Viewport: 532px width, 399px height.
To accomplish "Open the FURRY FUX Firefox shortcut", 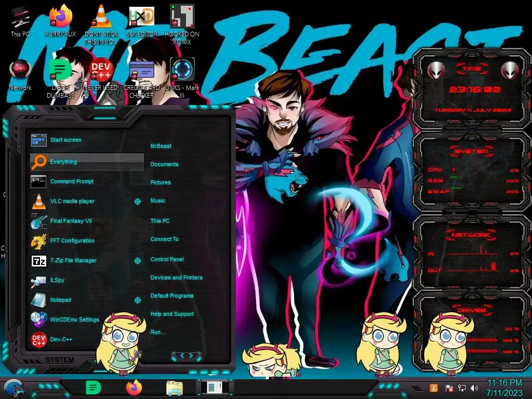I will point(61,21).
